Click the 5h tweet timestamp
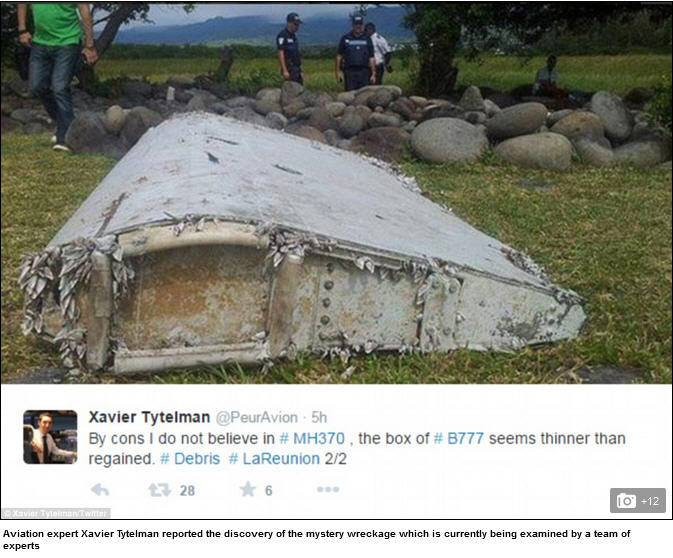The height and width of the screenshot is (558, 673). click(x=319, y=417)
